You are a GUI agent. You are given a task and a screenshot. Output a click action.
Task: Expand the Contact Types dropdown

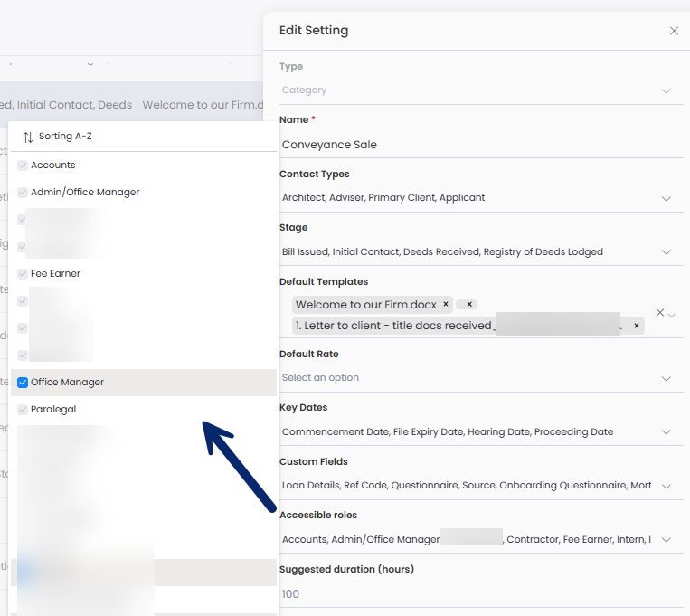point(666,198)
